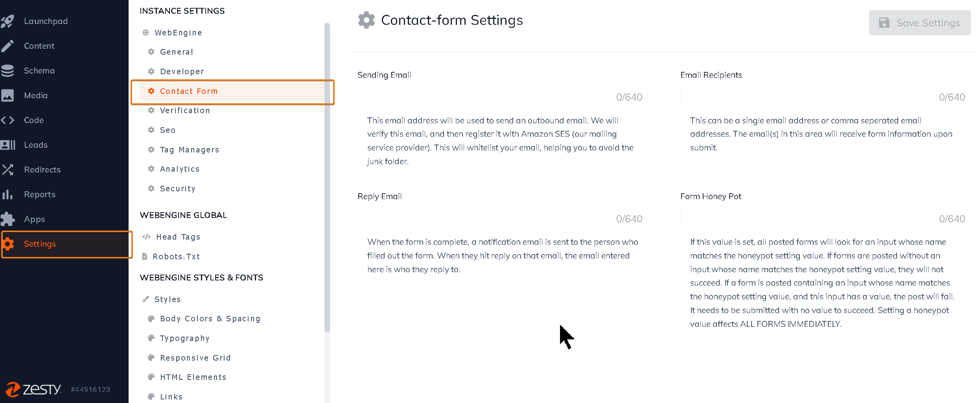The image size is (980, 403).
Task: Click the Launchpad rocket icon
Action: 7,21
